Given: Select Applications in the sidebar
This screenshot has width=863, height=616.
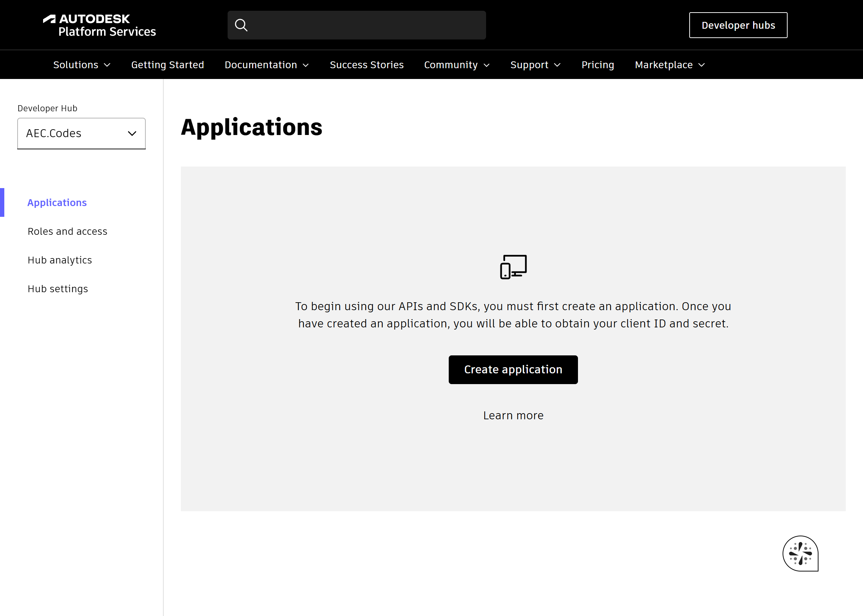Looking at the screenshot, I should click(x=57, y=202).
